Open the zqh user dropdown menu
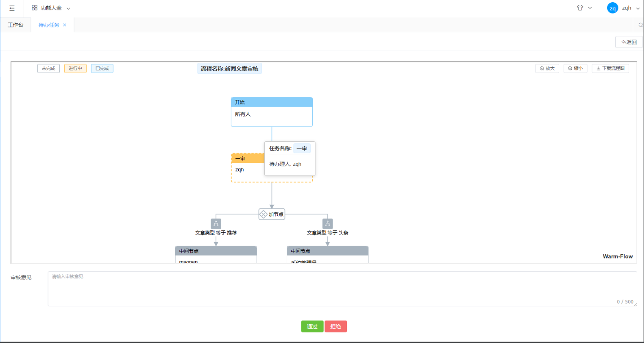Screen dimensions: 644x343 [638, 9]
